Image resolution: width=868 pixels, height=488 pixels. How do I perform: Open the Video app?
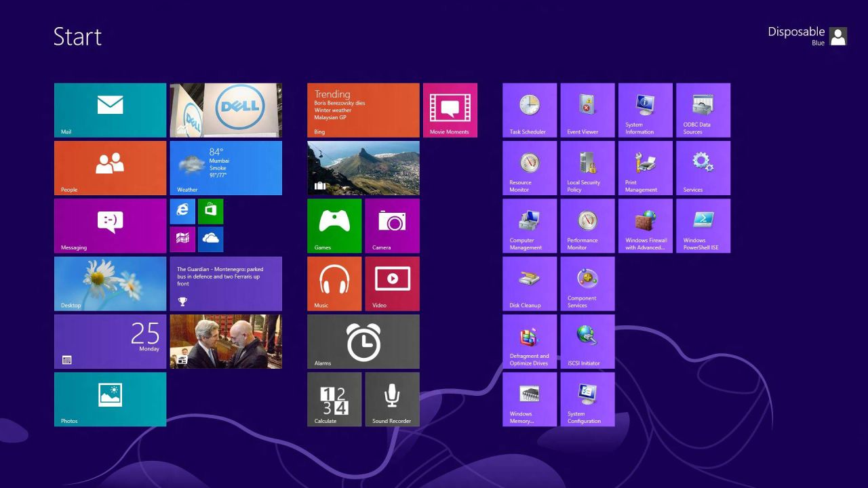(392, 283)
